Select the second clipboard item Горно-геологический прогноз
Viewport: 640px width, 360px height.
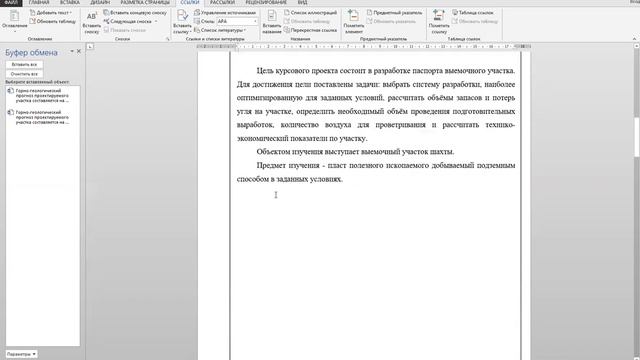[42, 117]
